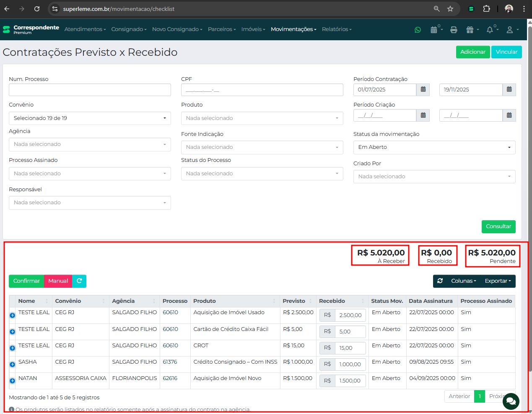The width and height of the screenshot is (532, 414).
Task: Click the printer icon in top bar
Action: pos(454,30)
